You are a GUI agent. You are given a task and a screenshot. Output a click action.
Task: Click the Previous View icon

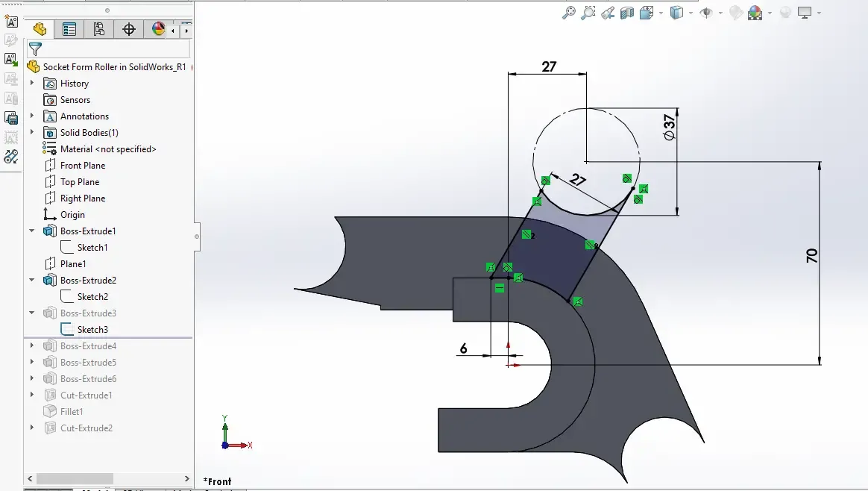pyautogui.click(x=607, y=12)
